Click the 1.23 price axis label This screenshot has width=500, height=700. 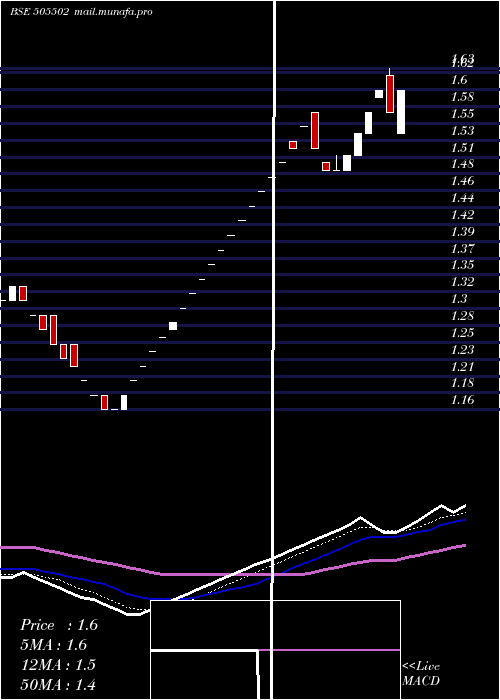click(x=462, y=350)
